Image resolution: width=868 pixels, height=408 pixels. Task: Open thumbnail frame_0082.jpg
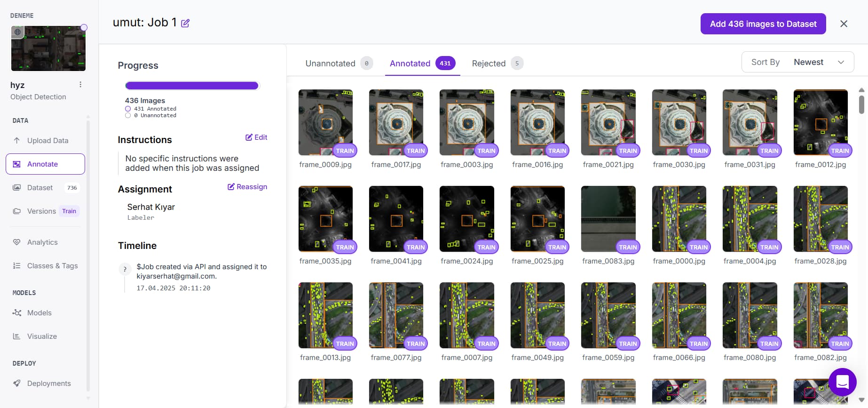click(821, 315)
